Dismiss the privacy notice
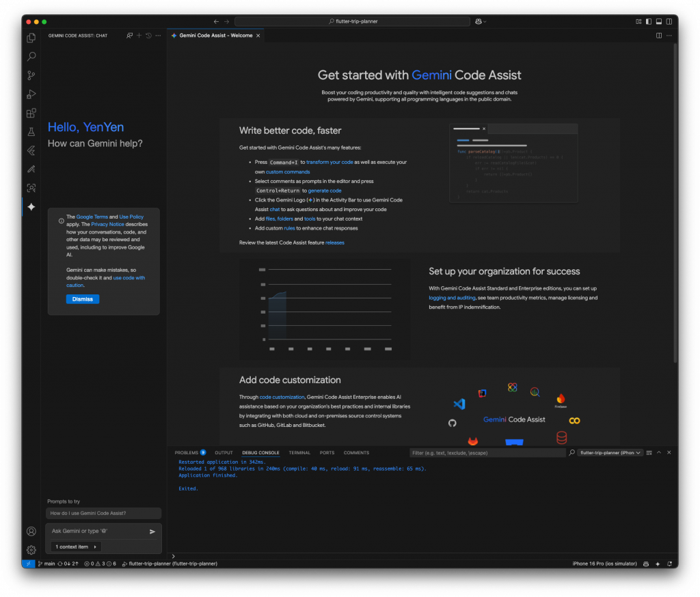The image size is (700, 597). click(x=83, y=299)
